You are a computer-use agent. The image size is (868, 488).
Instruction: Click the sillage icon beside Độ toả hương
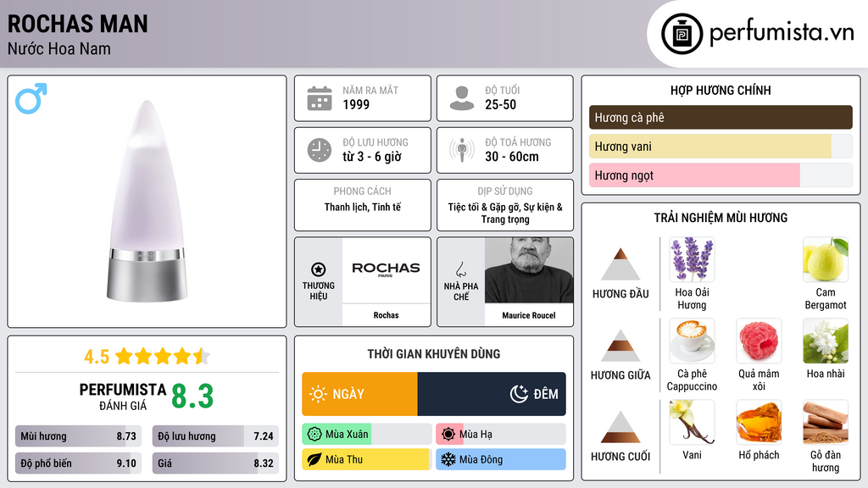coord(462,150)
